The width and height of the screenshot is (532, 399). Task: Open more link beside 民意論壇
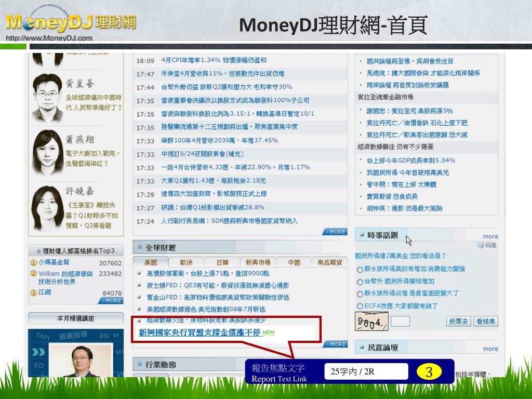490,349
